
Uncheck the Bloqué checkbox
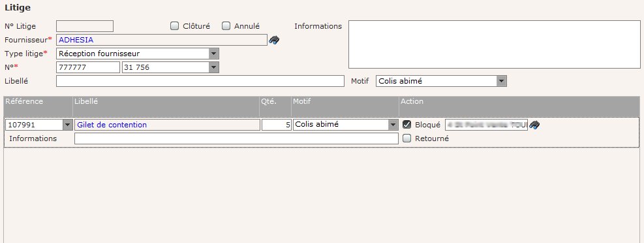pos(406,125)
